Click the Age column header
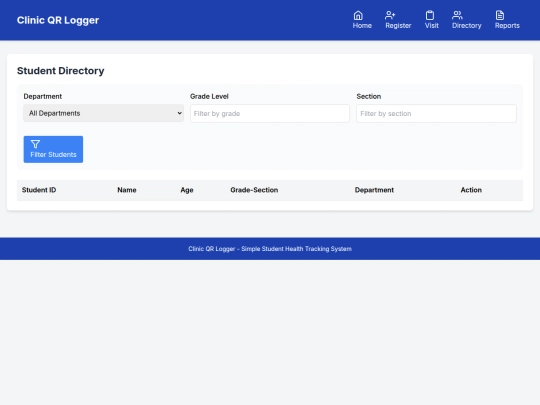 (187, 190)
